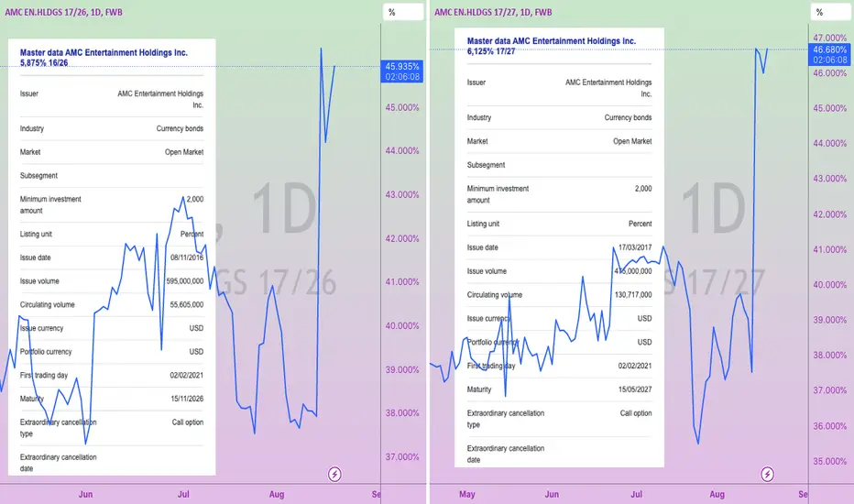The image size is (854, 504).
Task: Click Listing unit label in right master data
Action: (483, 224)
